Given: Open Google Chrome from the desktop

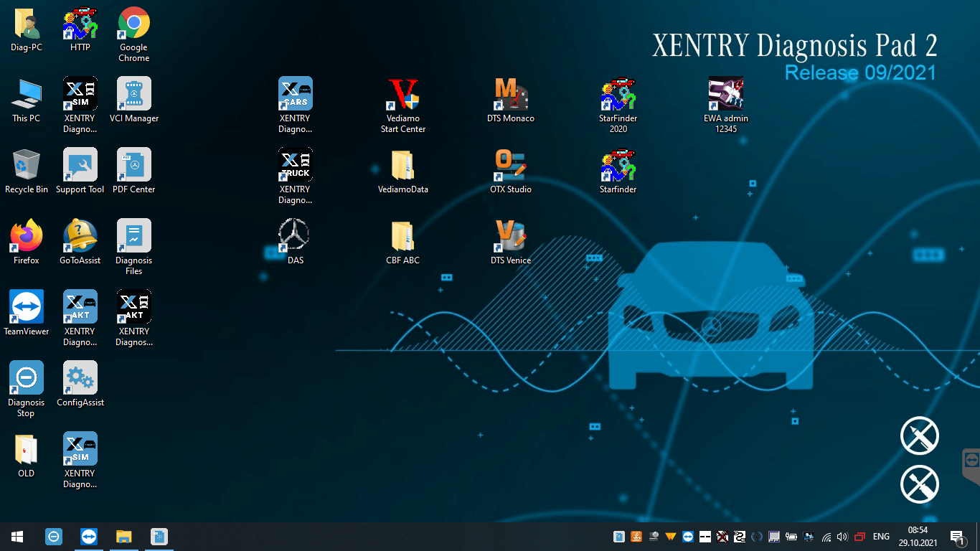Looking at the screenshot, I should (x=134, y=34).
